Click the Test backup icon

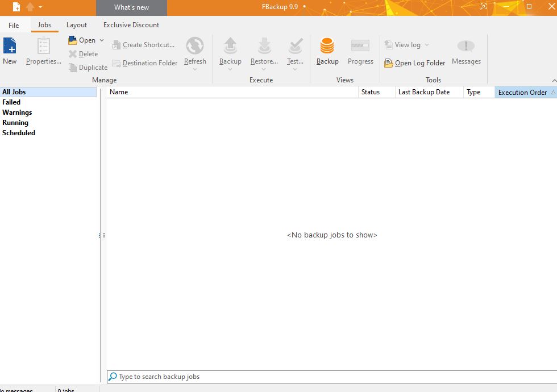tap(295, 46)
